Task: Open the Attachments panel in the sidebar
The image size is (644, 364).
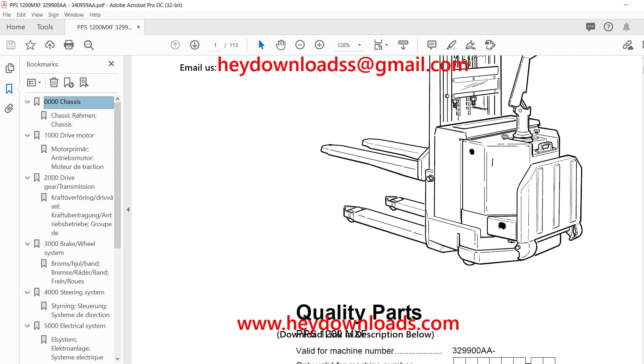Action: click(10, 109)
